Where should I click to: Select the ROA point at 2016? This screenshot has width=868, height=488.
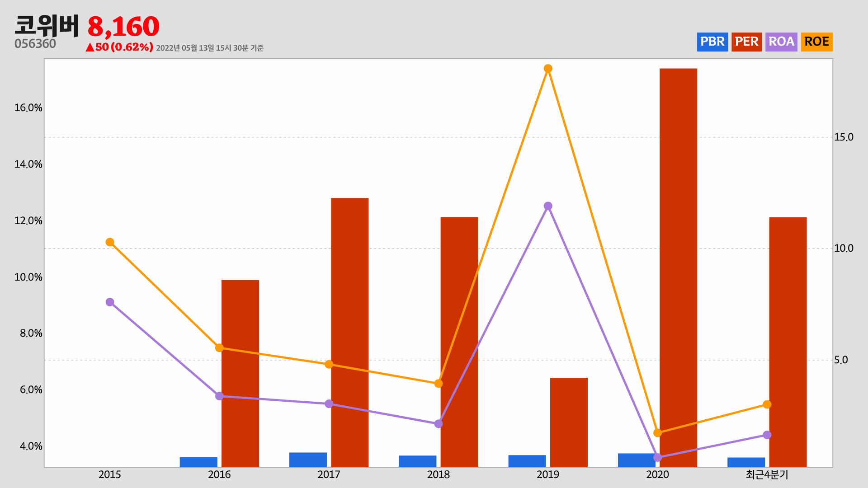[219, 396]
